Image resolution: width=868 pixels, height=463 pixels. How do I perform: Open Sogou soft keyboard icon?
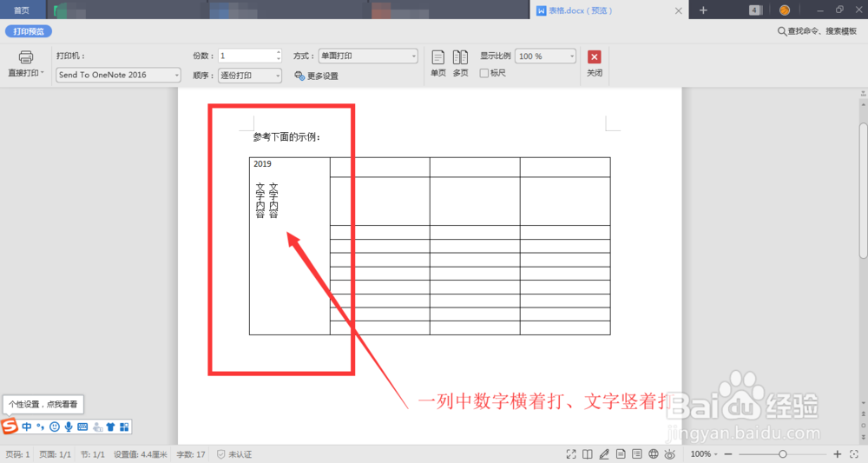click(82, 427)
